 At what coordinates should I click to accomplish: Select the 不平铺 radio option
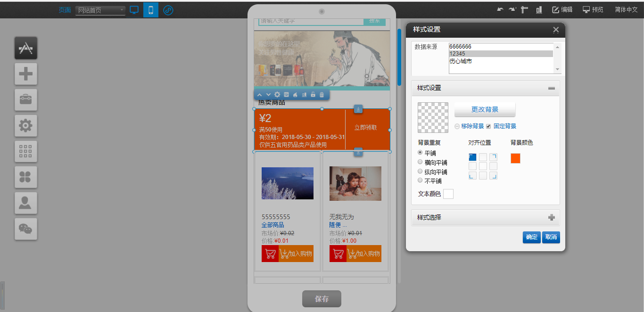tap(420, 181)
